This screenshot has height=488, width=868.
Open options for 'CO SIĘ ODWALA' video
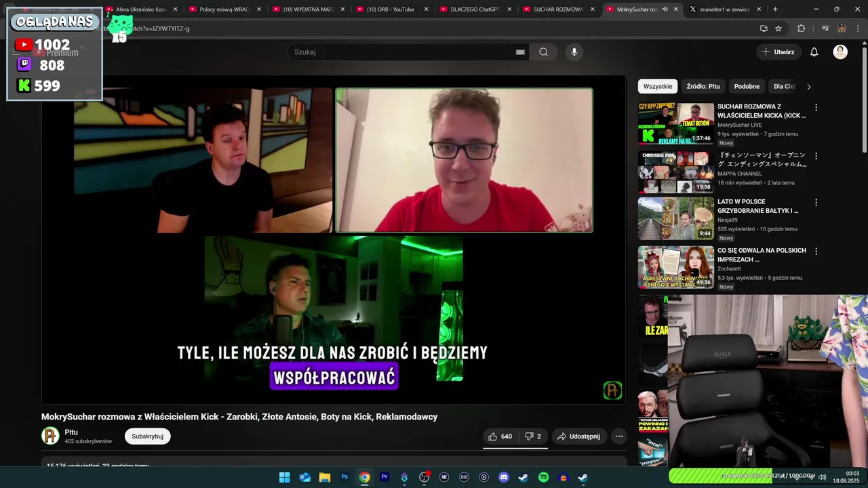point(816,251)
